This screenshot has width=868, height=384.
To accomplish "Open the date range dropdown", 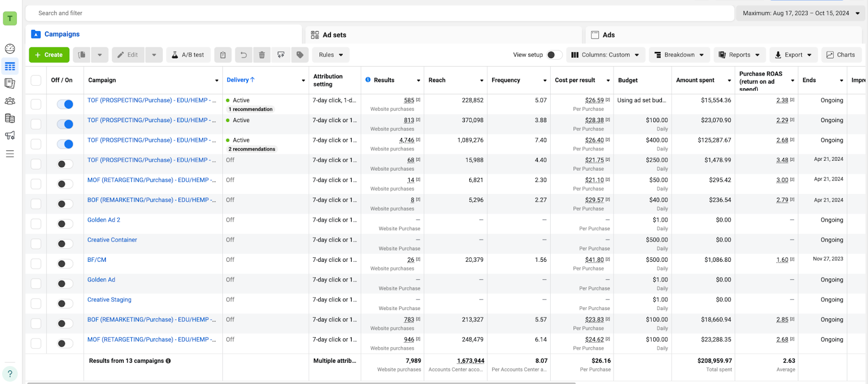I will 801,13.
